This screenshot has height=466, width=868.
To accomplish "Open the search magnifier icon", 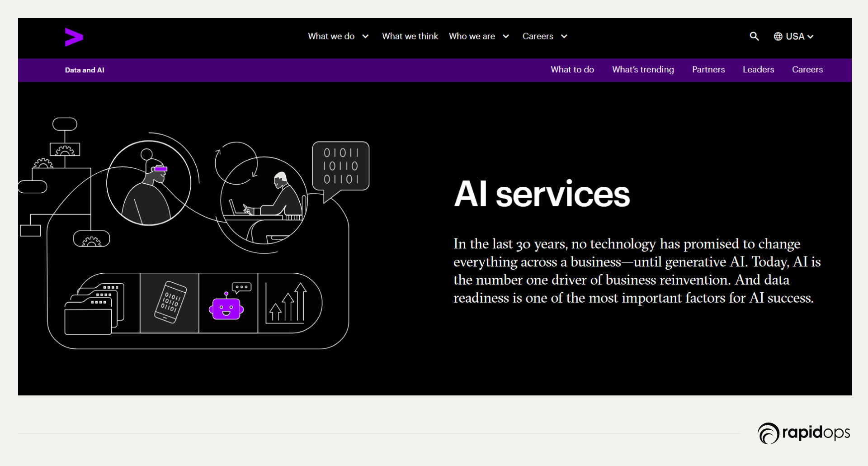I will [x=754, y=36].
